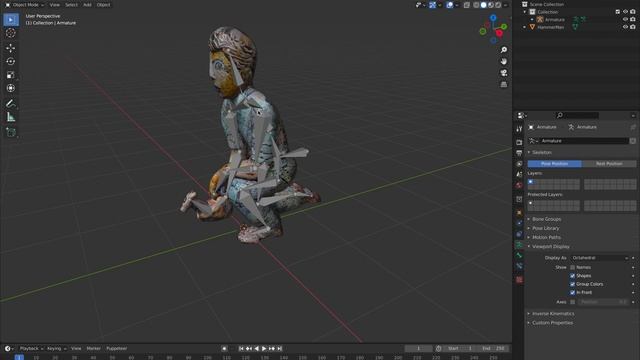Hide Collection in viewport via eye icon
This screenshot has height=360, width=640.
pyautogui.click(x=625, y=12)
